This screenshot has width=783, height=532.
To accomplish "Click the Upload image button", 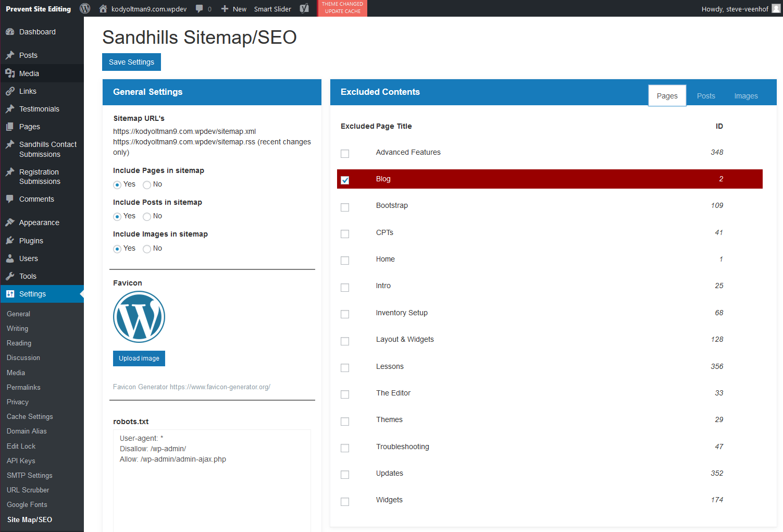I will click(139, 358).
